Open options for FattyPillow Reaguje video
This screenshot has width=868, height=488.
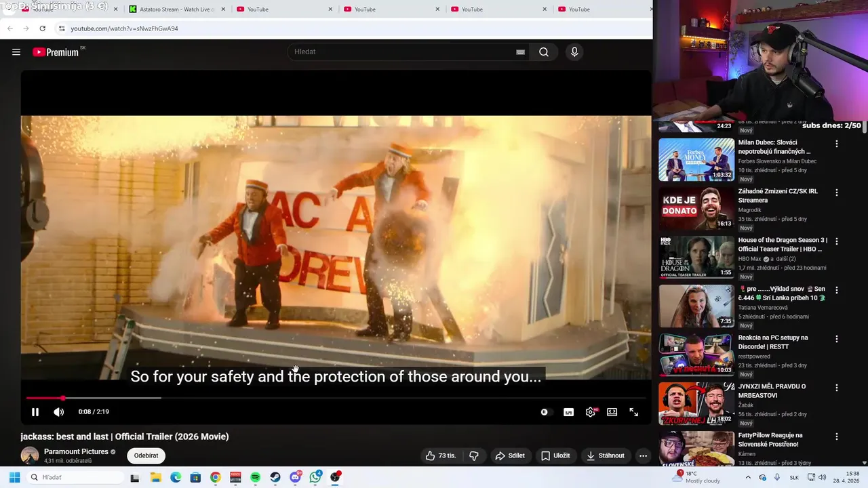coord(836,436)
